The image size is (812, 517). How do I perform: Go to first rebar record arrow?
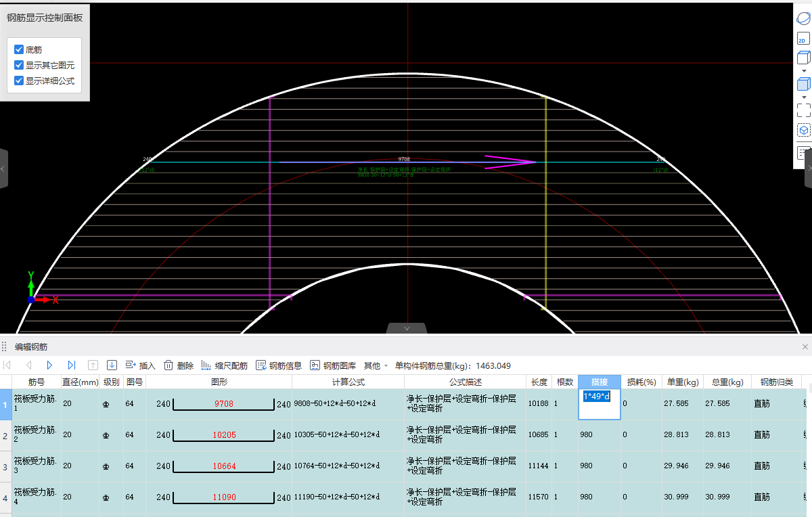7,365
